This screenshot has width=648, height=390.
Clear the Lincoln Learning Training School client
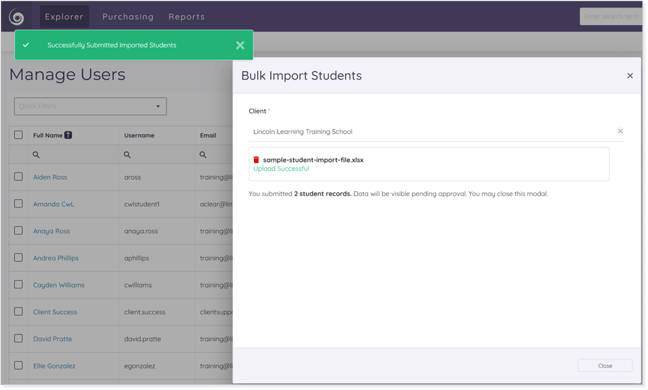[x=620, y=131]
